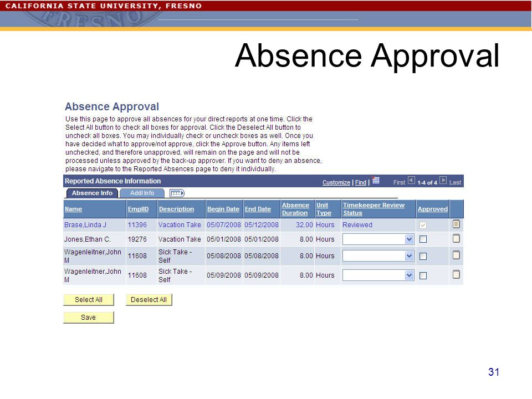Screen dimensions: 532x399
Task: Click the show all columns icon
Action: tap(177, 193)
